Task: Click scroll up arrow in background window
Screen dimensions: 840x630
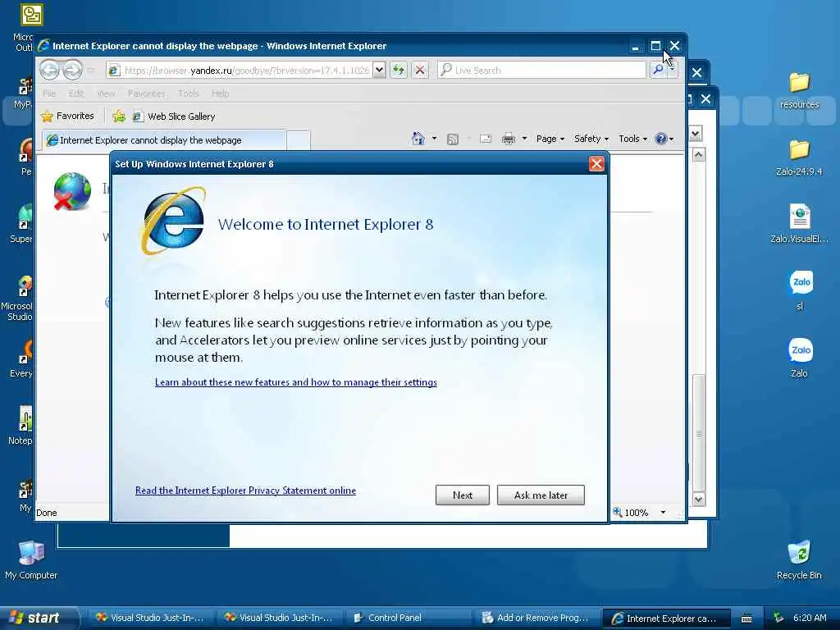Action: click(699, 155)
